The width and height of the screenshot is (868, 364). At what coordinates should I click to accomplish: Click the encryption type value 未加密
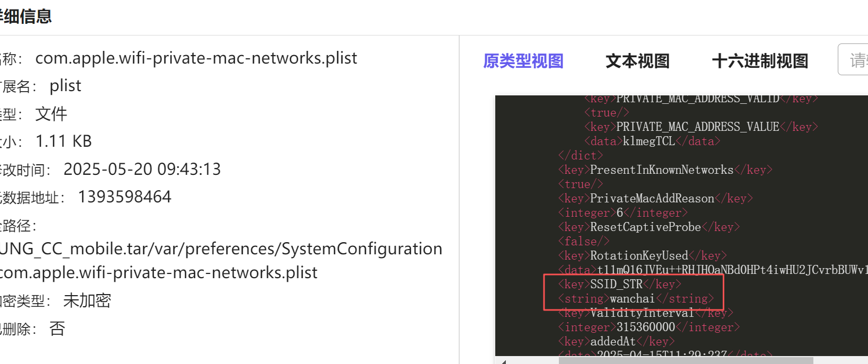[87, 300]
